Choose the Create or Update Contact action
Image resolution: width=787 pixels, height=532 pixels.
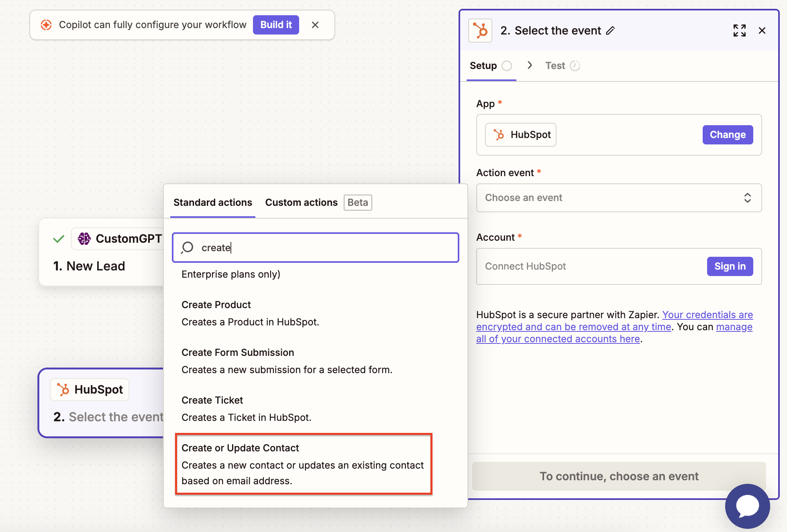pos(303,464)
